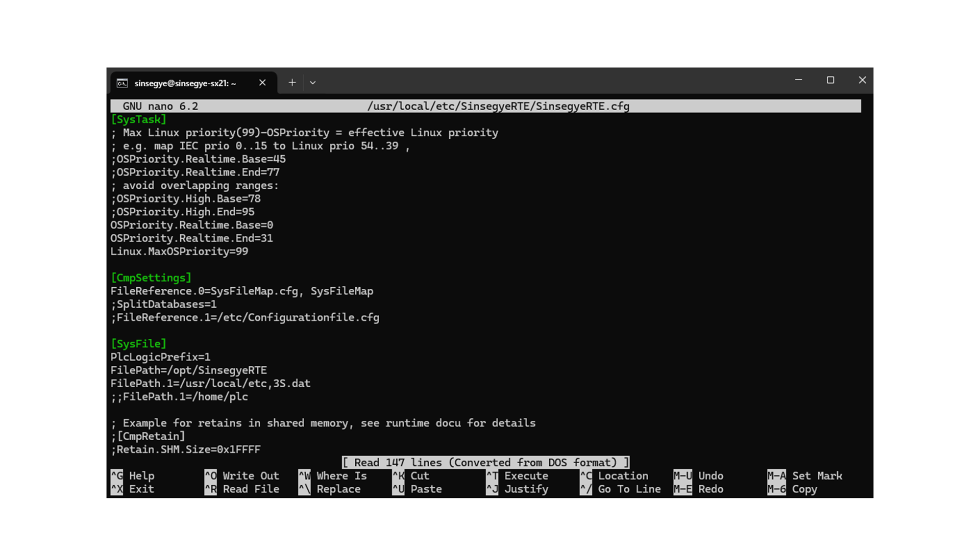Click the M-U Undo shortcut
The width and height of the screenshot is (980, 551).
tap(698, 475)
